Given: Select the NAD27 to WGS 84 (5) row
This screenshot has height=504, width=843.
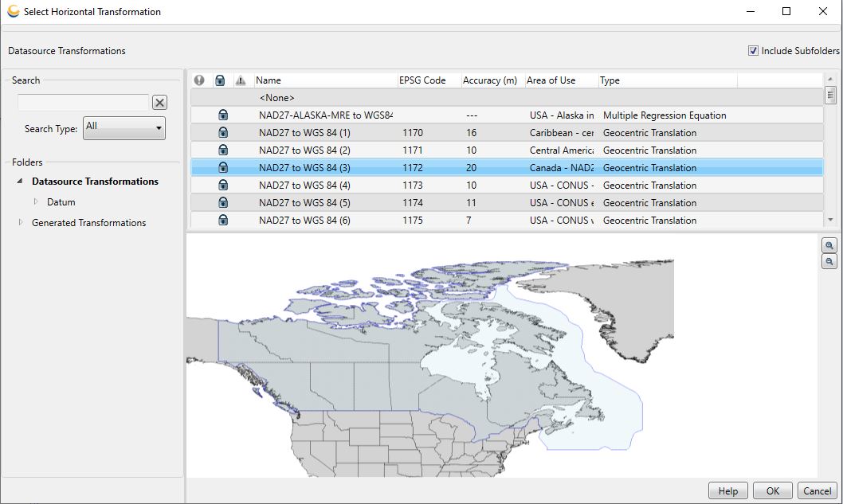Looking at the screenshot, I should [x=507, y=202].
